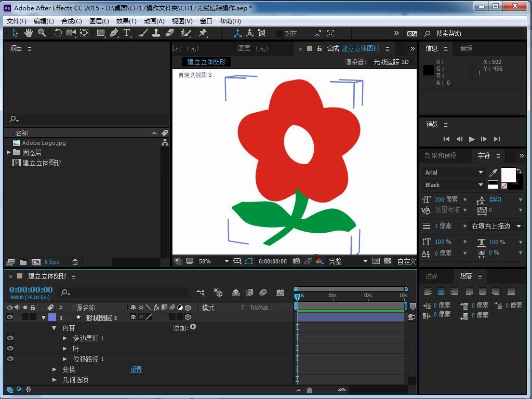Select the Pan Behind anchor tool
The image size is (532, 399).
pyautogui.click(x=84, y=33)
